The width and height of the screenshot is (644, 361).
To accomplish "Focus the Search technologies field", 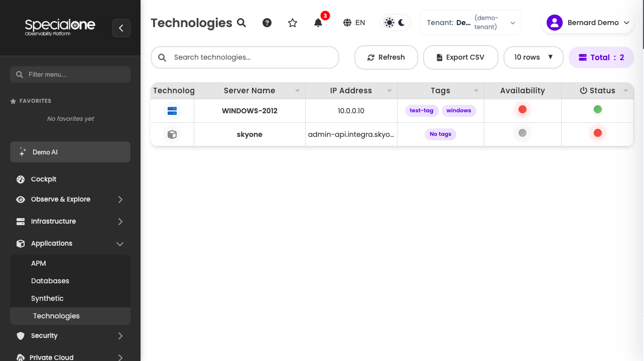I will point(245,57).
